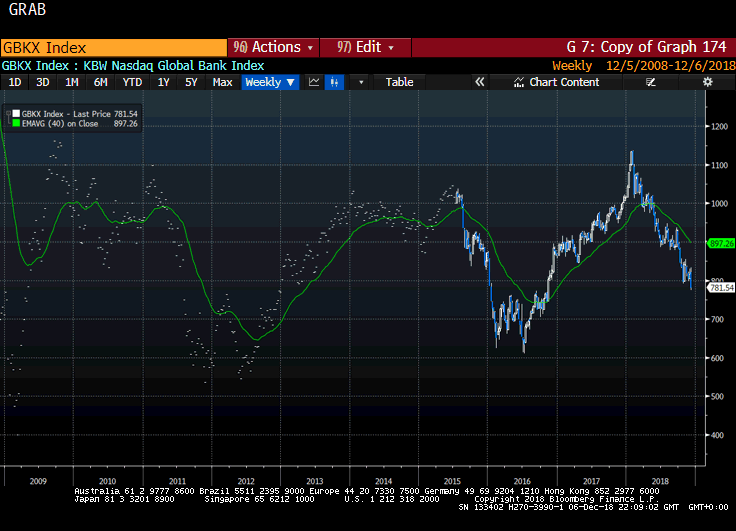
Task: Switch to YTD time range
Action: coord(132,82)
